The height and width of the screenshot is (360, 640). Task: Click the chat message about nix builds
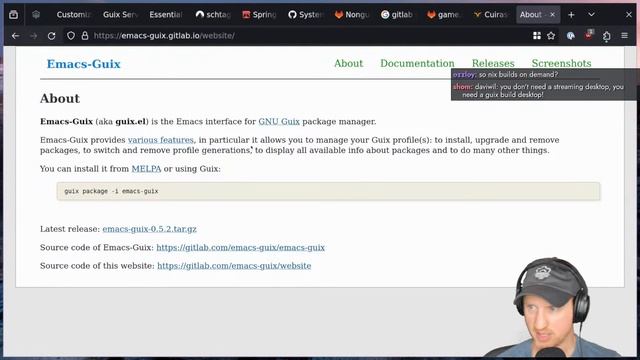[x=505, y=75]
